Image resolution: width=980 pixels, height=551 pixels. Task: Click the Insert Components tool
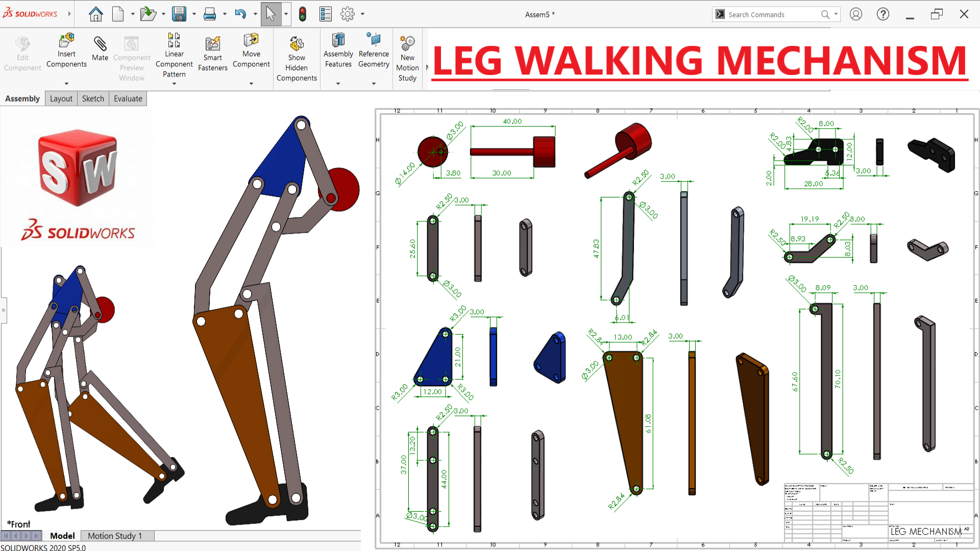[x=66, y=50]
